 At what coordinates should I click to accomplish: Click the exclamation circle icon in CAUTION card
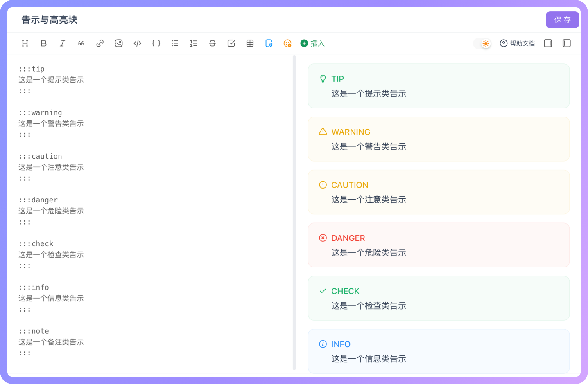[x=323, y=184]
